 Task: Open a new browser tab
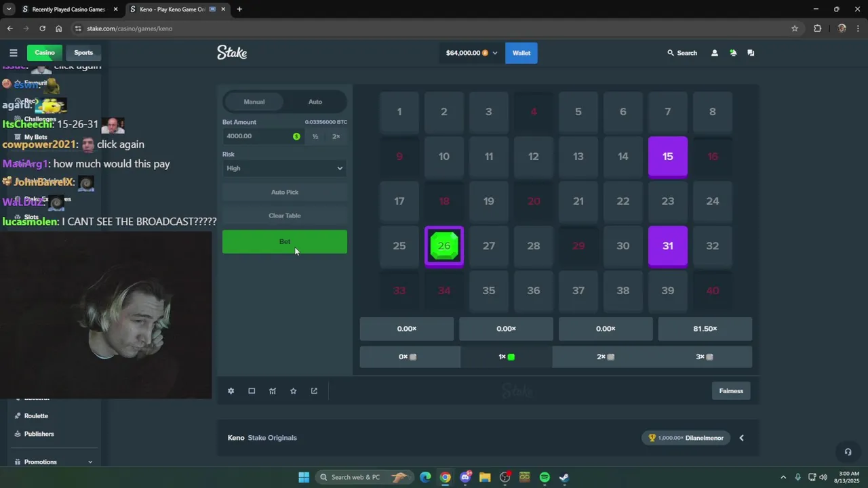pos(239,9)
